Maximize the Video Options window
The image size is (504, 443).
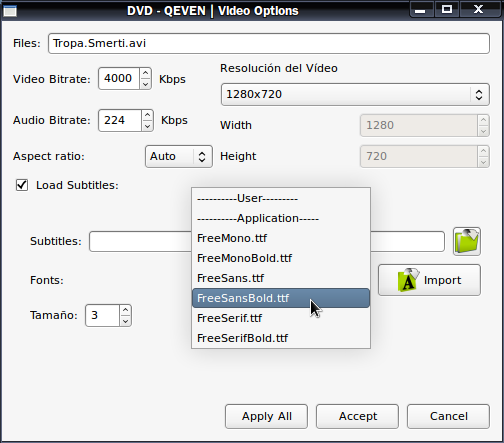447,10
